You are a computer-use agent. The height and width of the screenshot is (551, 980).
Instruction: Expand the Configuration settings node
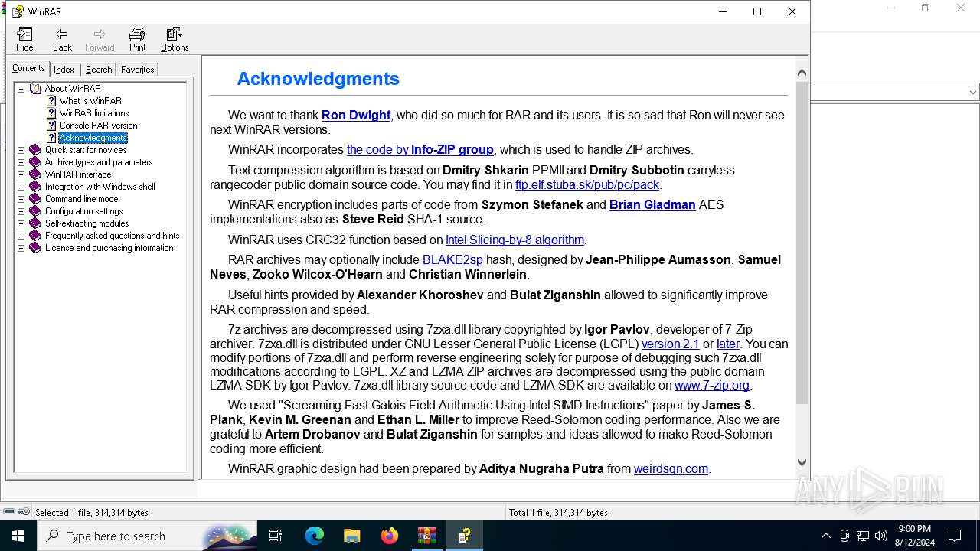[21, 211]
